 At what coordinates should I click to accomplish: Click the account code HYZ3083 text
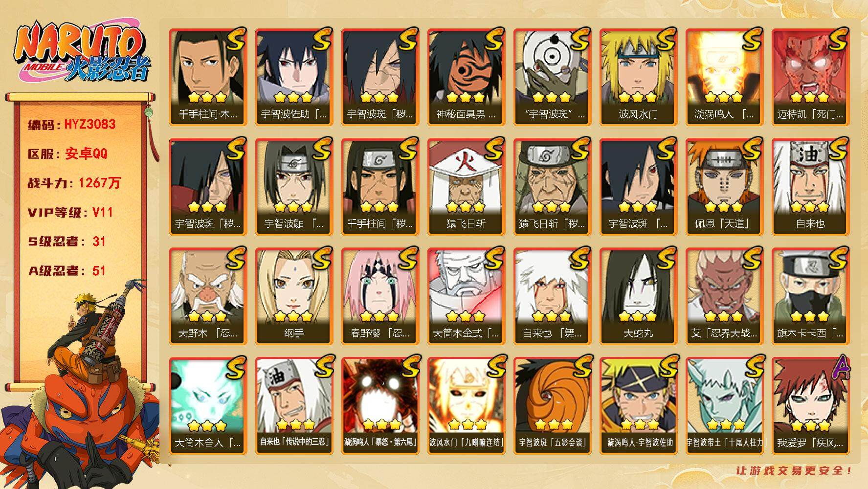coord(90,124)
